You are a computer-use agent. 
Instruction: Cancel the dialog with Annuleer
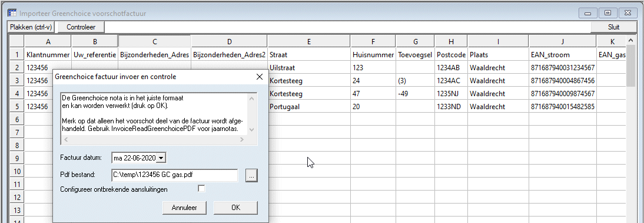[184, 208]
